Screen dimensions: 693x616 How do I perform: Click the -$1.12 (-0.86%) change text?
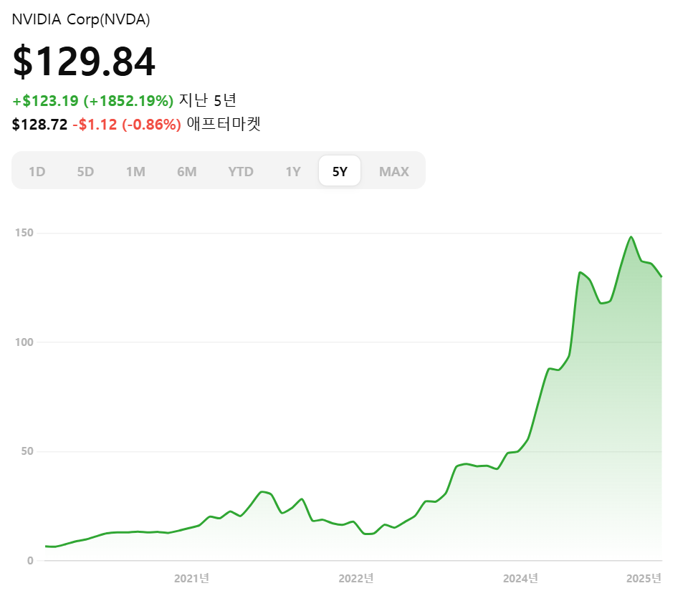[127, 125]
